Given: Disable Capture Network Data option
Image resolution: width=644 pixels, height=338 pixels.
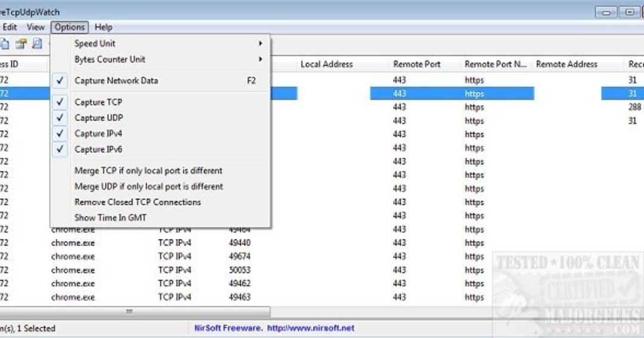Looking at the screenshot, I should click(x=160, y=81).
